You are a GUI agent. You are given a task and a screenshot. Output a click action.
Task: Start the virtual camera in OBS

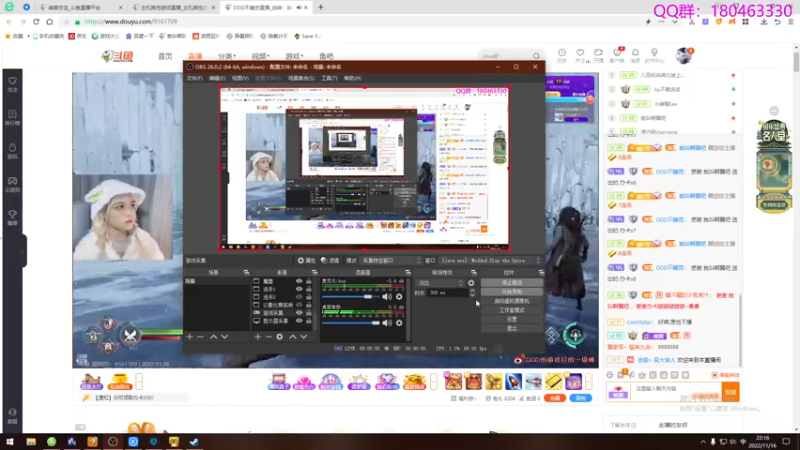pyautogui.click(x=512, y=301)
